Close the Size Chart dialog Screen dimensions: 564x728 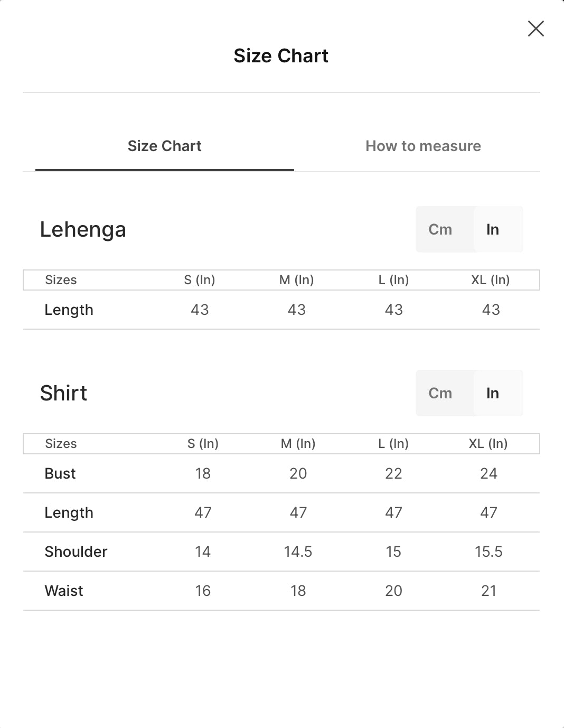pyautogui.click(x=535, y=29)
